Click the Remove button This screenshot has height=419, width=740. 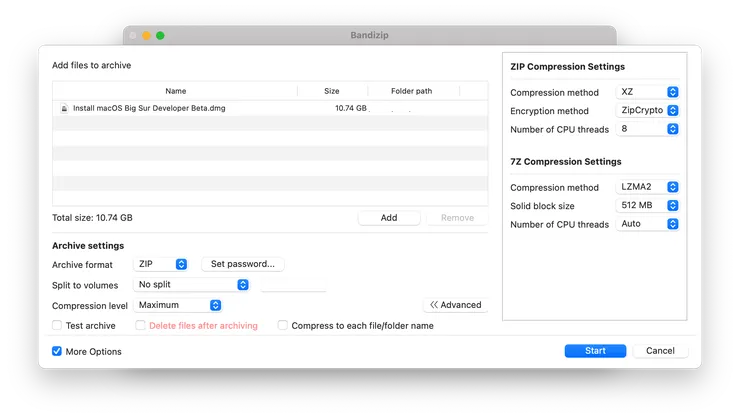(x=457, y=218)
